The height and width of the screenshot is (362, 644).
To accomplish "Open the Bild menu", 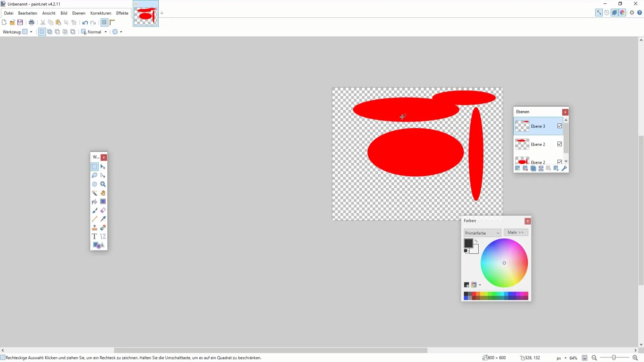I will (x=64, y=13).
